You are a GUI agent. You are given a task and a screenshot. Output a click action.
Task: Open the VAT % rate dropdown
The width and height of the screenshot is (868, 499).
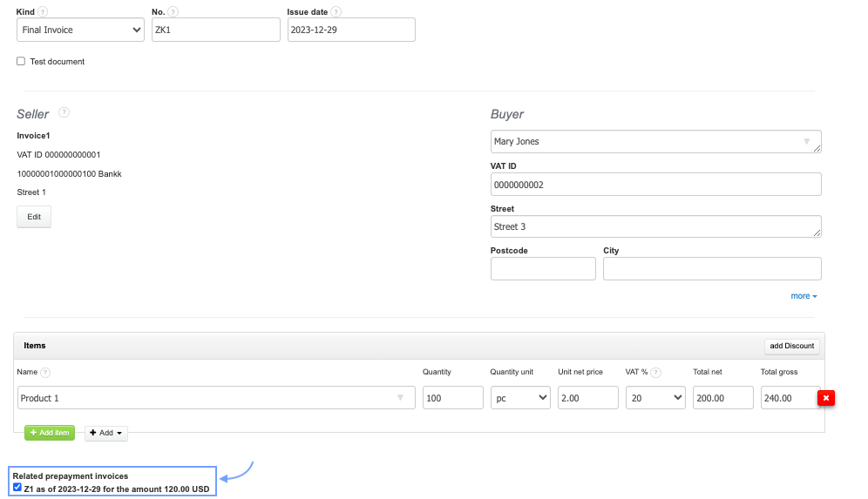pyautogui.click(x=655, y=398)
